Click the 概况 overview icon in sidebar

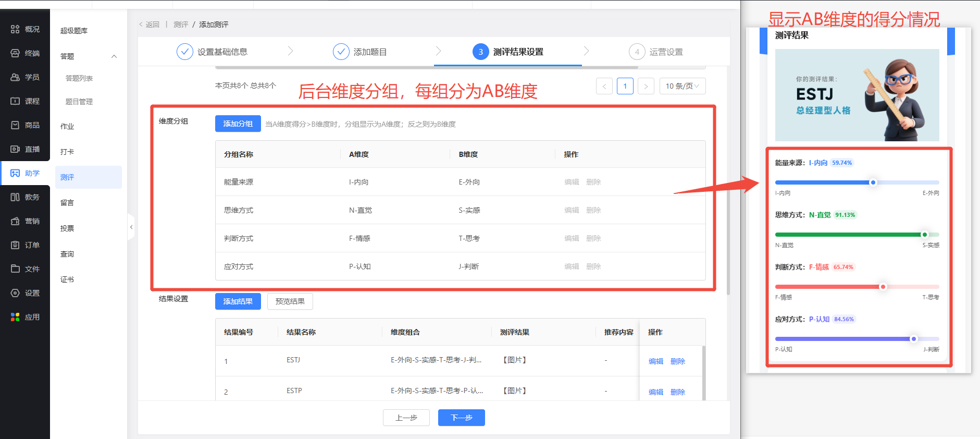15,29
